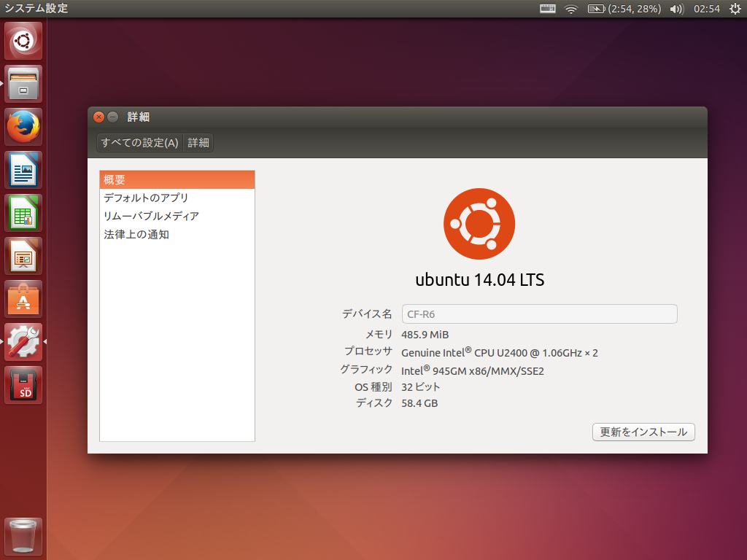Screen dimensions: 747x560
Task: Click 更新をインストール button
Action: coord(643,432)
